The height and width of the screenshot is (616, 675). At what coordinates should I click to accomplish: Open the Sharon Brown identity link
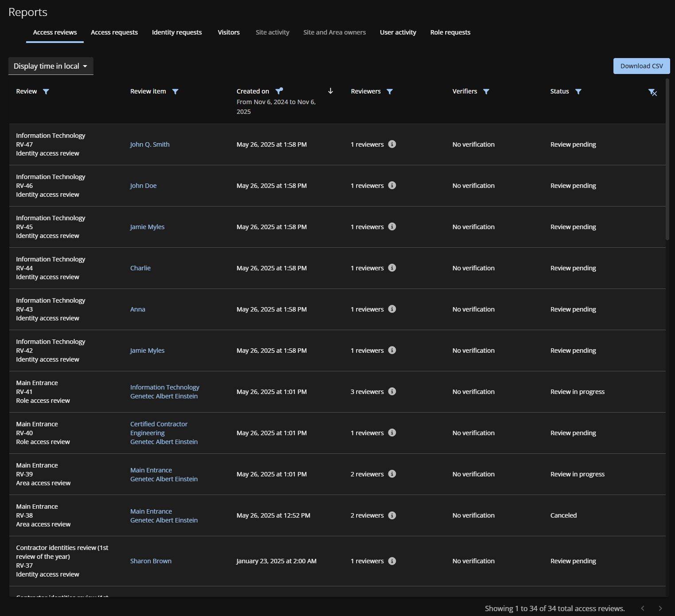151,561
